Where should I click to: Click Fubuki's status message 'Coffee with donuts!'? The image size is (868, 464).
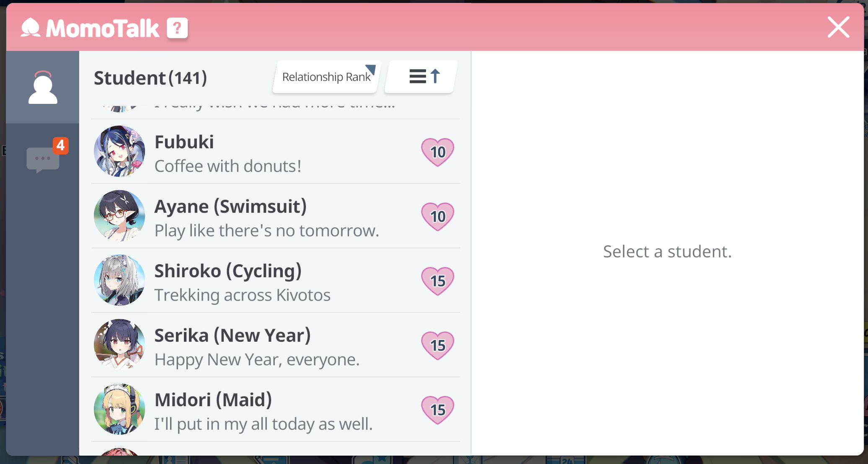228,166
